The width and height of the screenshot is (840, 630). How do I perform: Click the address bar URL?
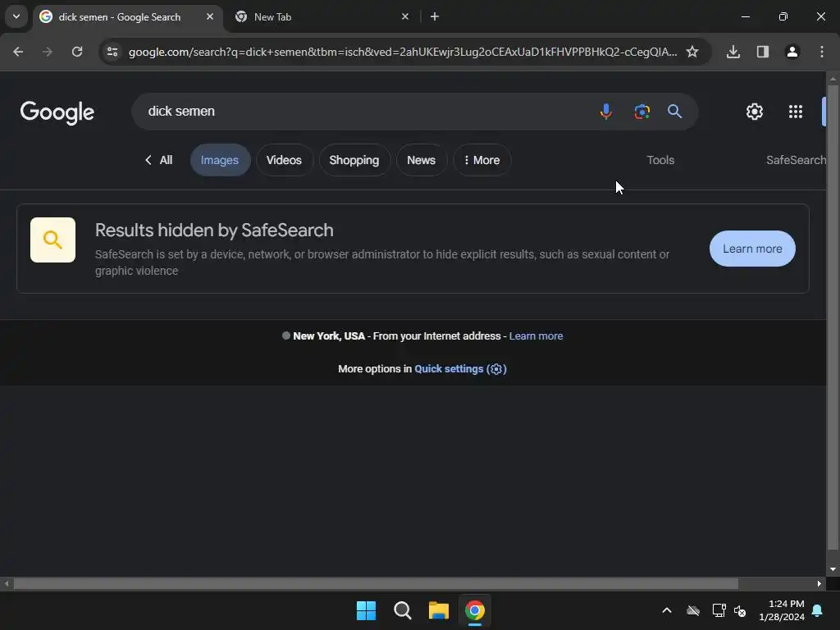[x=403, y=52]
